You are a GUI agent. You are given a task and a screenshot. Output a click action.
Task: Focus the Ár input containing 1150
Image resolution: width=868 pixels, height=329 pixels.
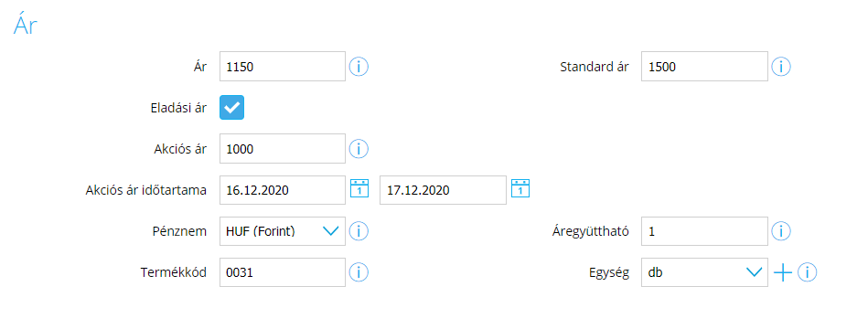[x=283, y=67]
